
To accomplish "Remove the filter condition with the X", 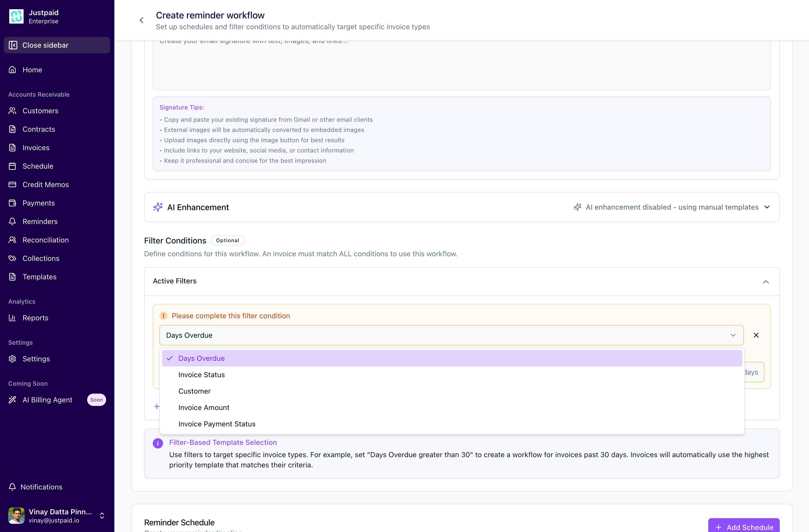I will (756, 335).
